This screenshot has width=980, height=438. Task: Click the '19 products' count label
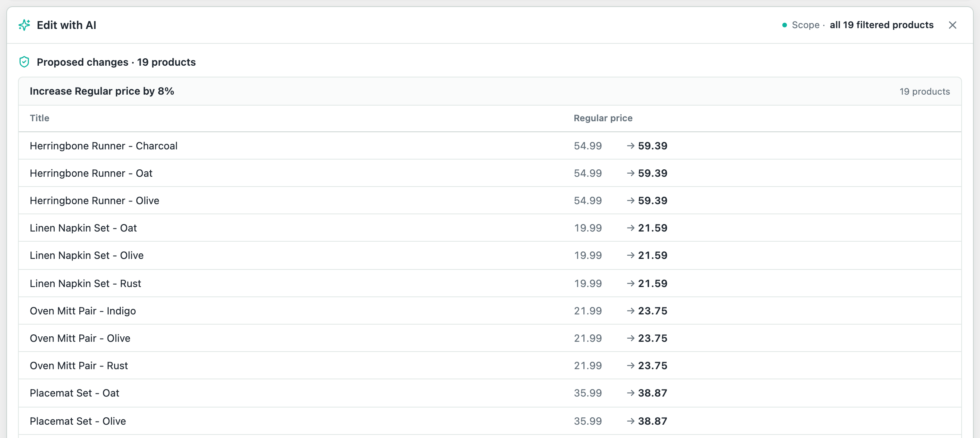tap(925, 92)
